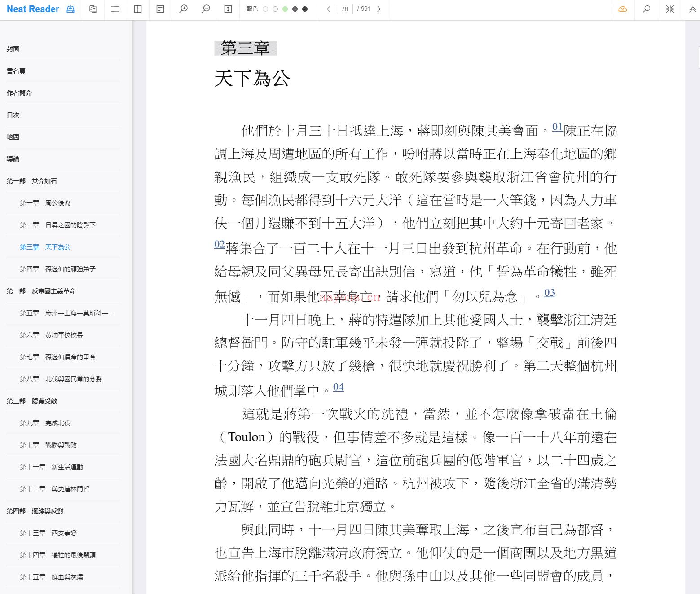The height and width of the screenshot is (594, 700).
Task: Open footnote link 01
Action: (x=557, y=127)
